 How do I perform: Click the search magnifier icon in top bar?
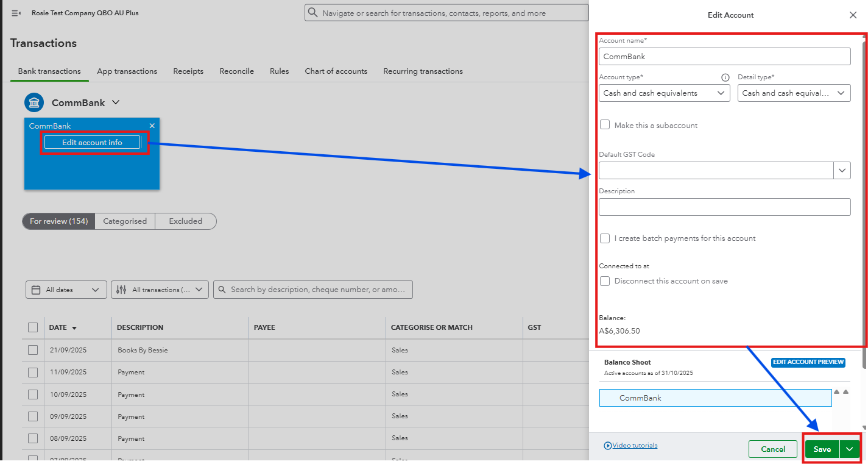pyautogui.click(x=313, y=13)
